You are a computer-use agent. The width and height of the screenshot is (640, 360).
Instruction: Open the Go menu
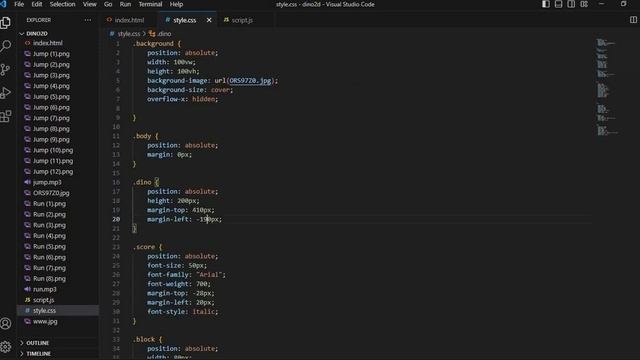[108, 4]
